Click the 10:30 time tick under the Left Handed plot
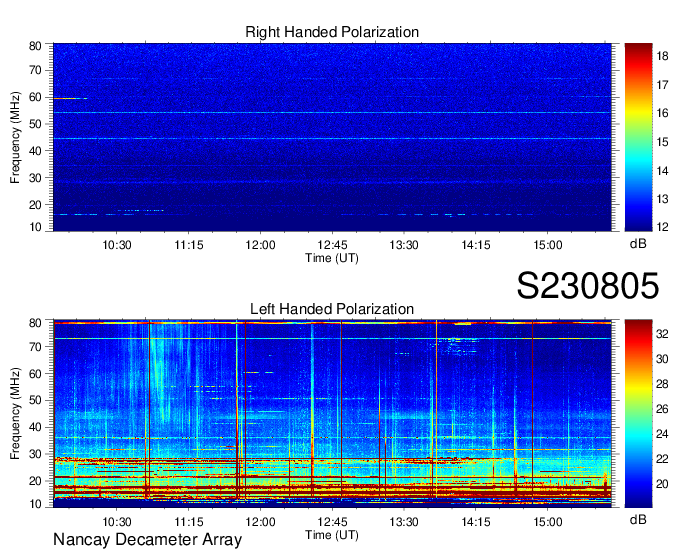The height and width of the screenshot is (552, 680). (x=117, y=522)
